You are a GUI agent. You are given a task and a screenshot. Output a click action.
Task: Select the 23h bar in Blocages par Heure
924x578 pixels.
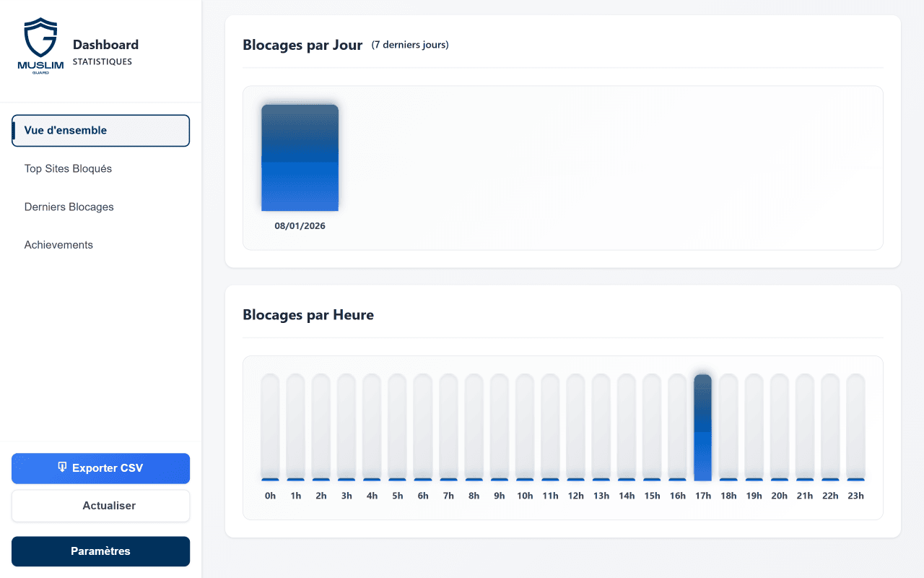855,426
